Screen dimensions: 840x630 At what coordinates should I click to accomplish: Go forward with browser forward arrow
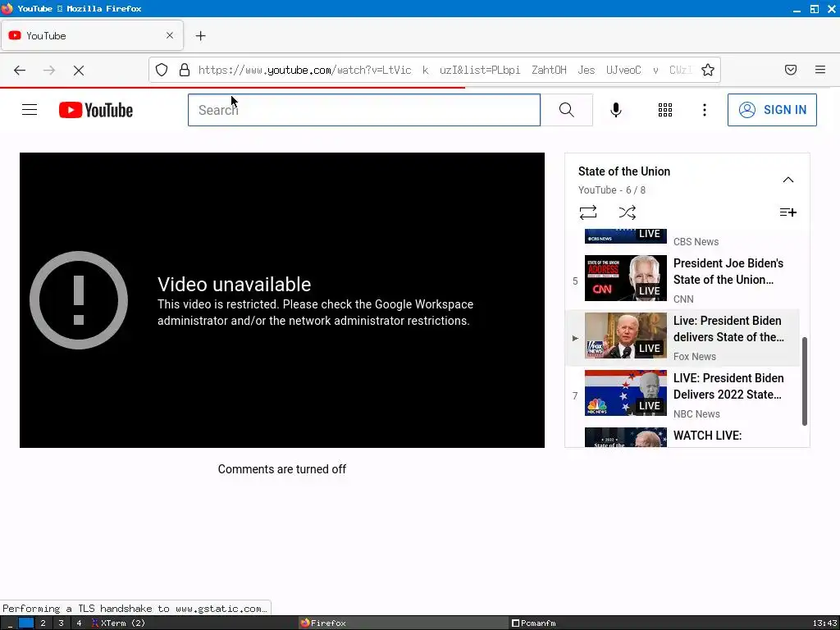coord(49,71)
